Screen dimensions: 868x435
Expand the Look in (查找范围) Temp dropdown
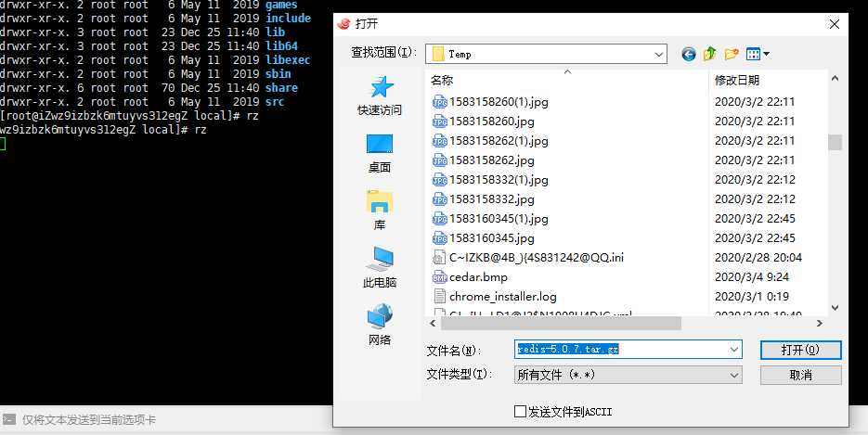[659, 54]
